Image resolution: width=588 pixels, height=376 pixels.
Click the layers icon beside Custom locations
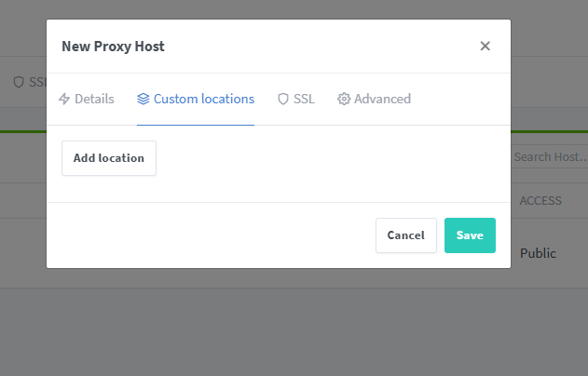[143, 99]
